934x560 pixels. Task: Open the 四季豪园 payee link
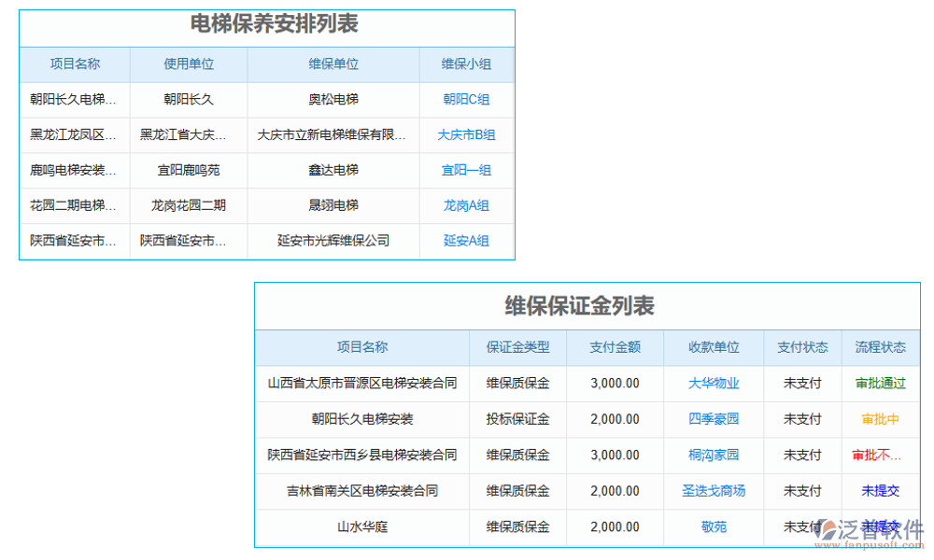(x=713, y=419)
